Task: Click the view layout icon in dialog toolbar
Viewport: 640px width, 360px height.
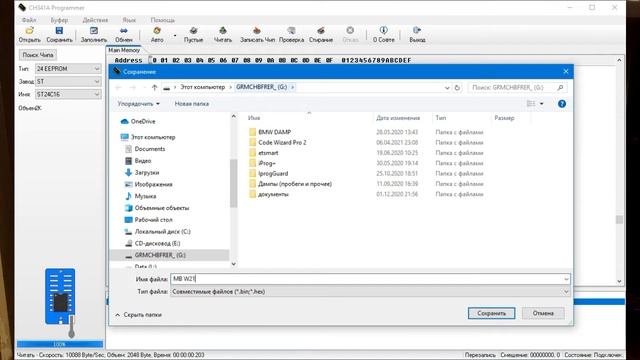Action: (x=531, y=104)
